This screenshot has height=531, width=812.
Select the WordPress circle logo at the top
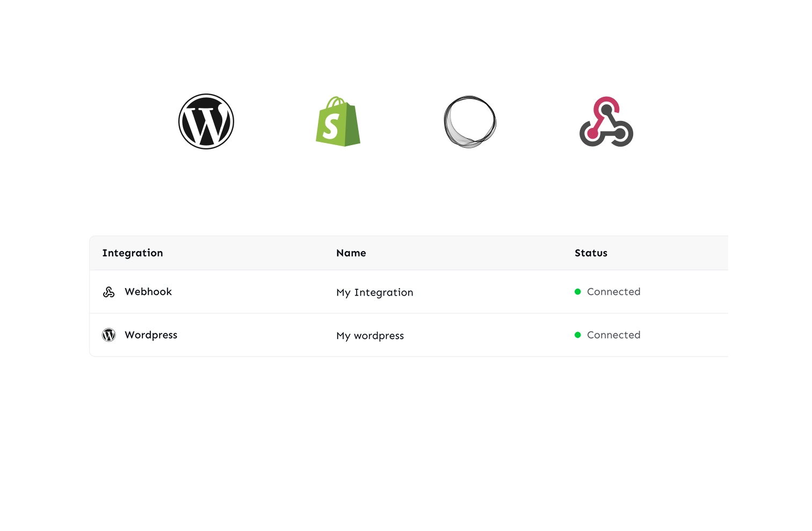206,121
